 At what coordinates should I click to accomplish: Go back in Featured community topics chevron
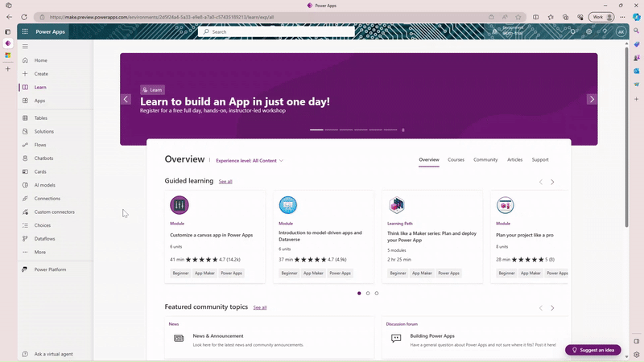(541, 308)
